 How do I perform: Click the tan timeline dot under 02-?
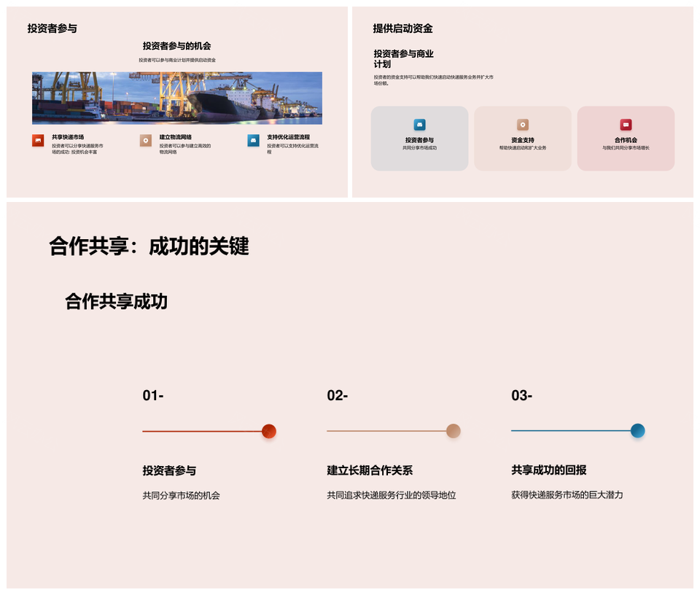click(x=453, y=431)
